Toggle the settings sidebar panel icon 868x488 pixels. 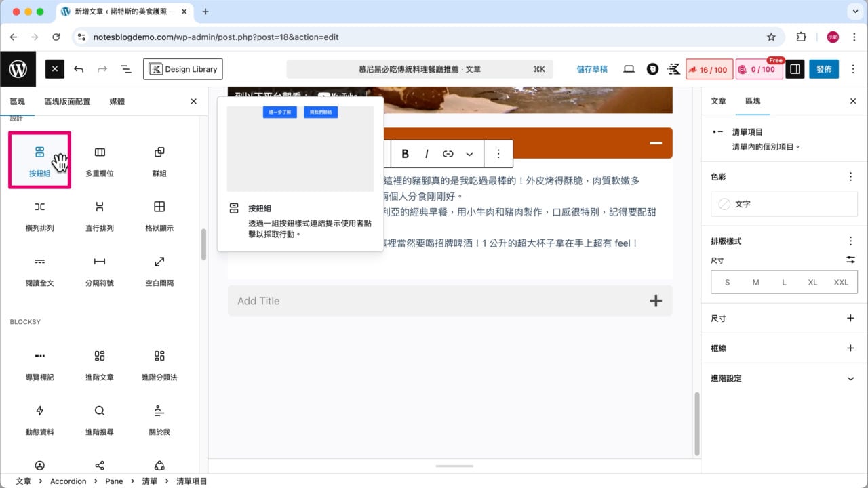coord(794,68)
